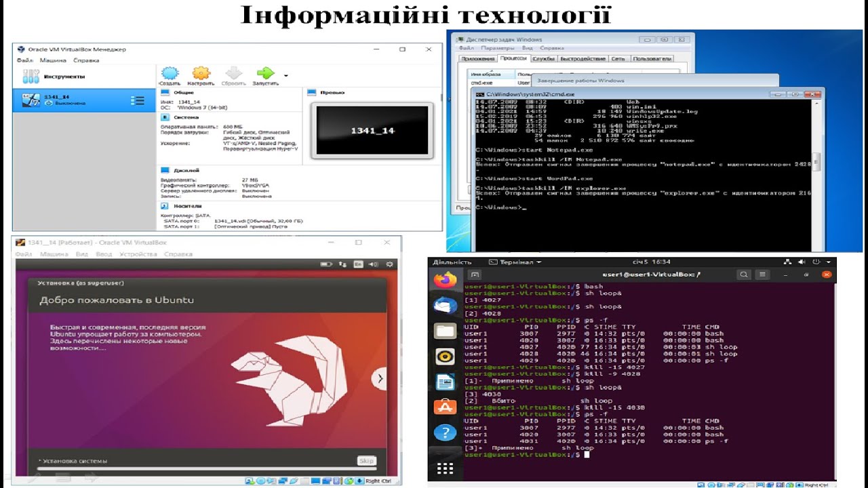868x488 pixels.
Task: Open Машина menu in the running 1341_14 VM window
Action: click(x=54, y=254)
